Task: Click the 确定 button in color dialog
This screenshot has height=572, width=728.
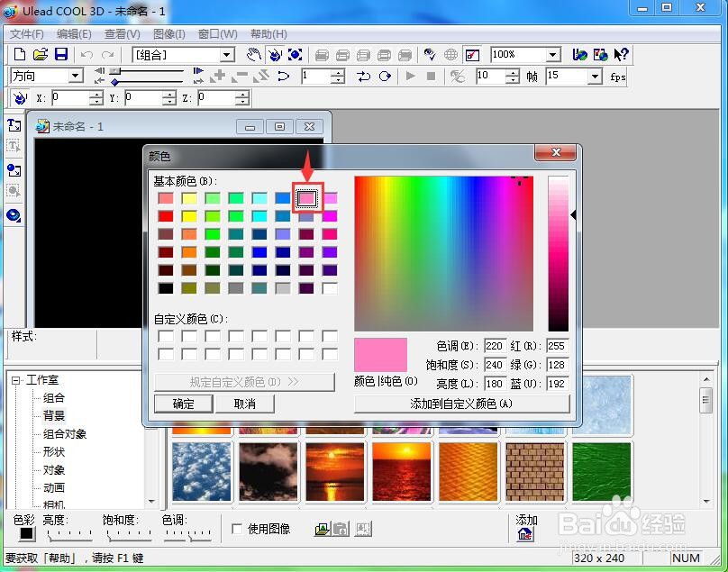Action: [x=184, y=404]
